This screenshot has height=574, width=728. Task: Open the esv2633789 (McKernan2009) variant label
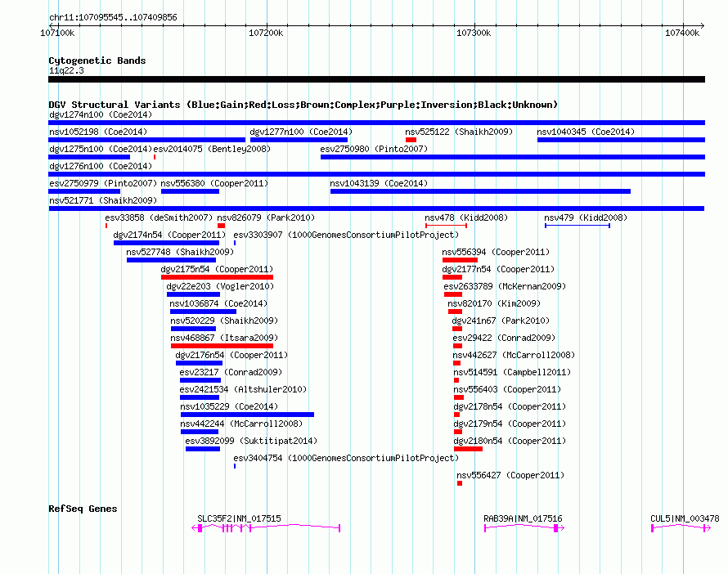(x=505, y=286)
